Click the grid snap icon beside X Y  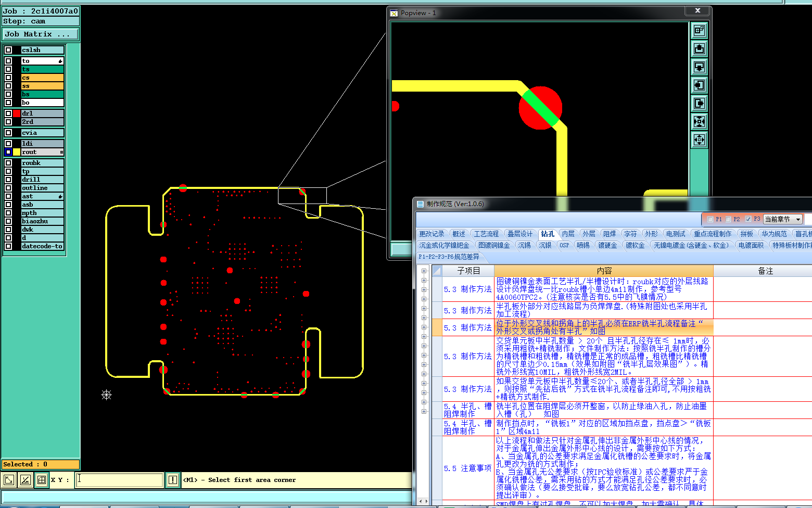point(42,480)
